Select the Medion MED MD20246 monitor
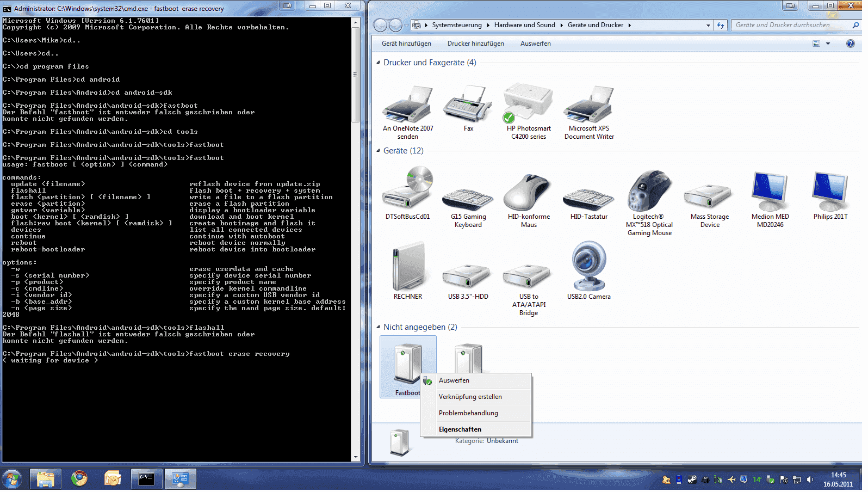The image size is (868, 492). tap(770, 199)
